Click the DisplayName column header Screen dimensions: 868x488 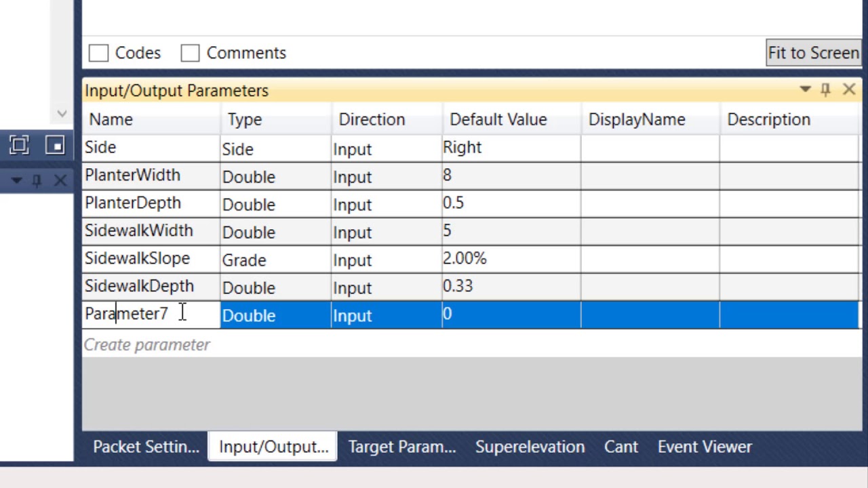point(650,119)
